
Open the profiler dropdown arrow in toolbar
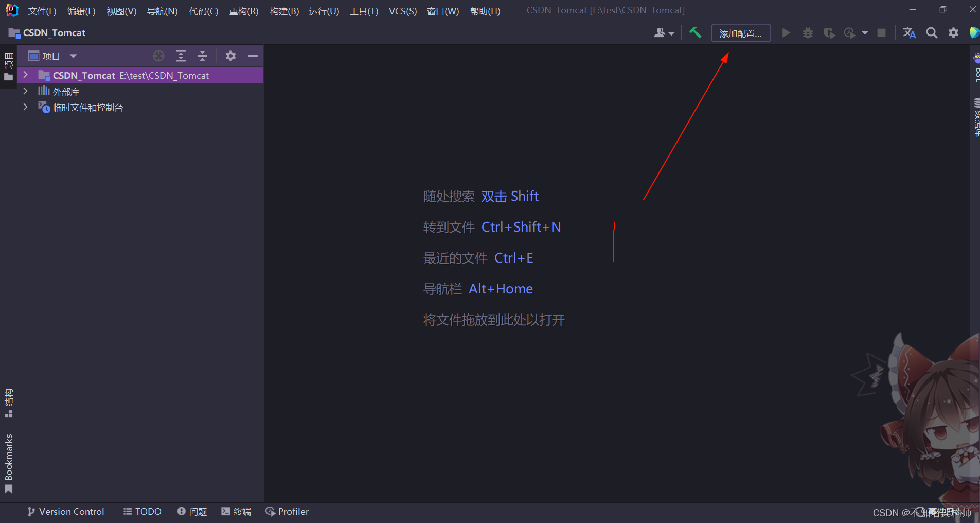click(864, 32)
